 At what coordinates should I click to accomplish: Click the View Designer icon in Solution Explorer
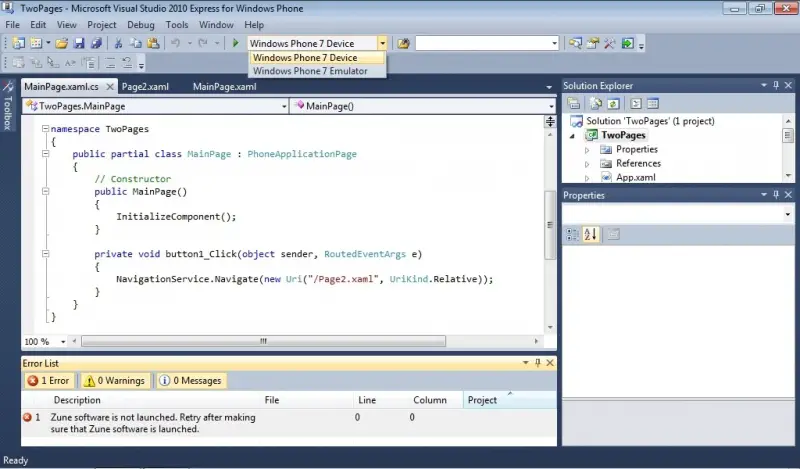653,104
